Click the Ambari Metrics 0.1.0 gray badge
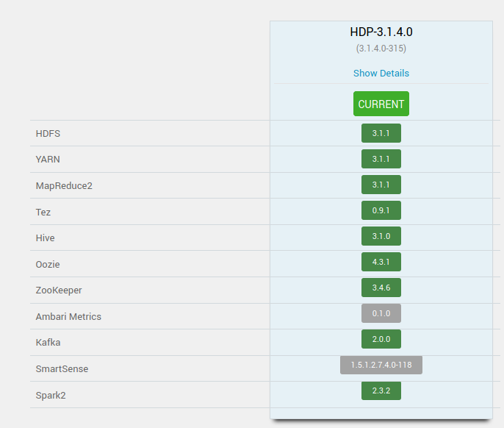This screenshot has width=504, height=428. coord(381,313)
